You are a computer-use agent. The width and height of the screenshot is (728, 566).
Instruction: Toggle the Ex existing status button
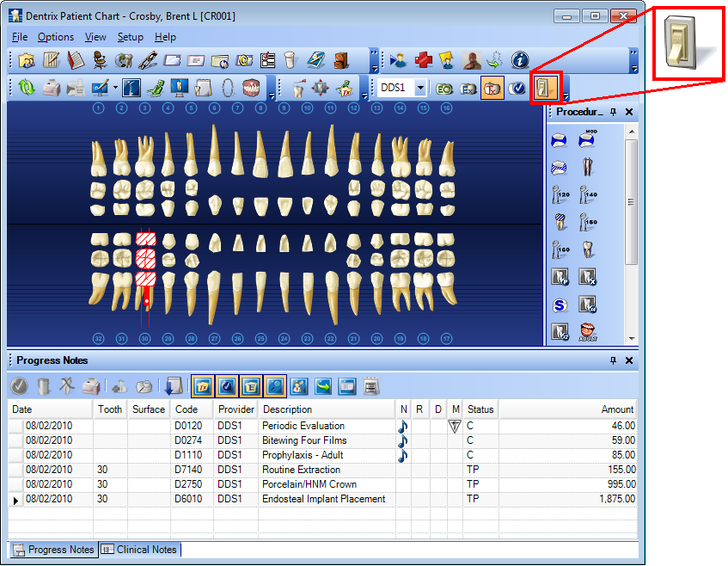tap(468, 88)
